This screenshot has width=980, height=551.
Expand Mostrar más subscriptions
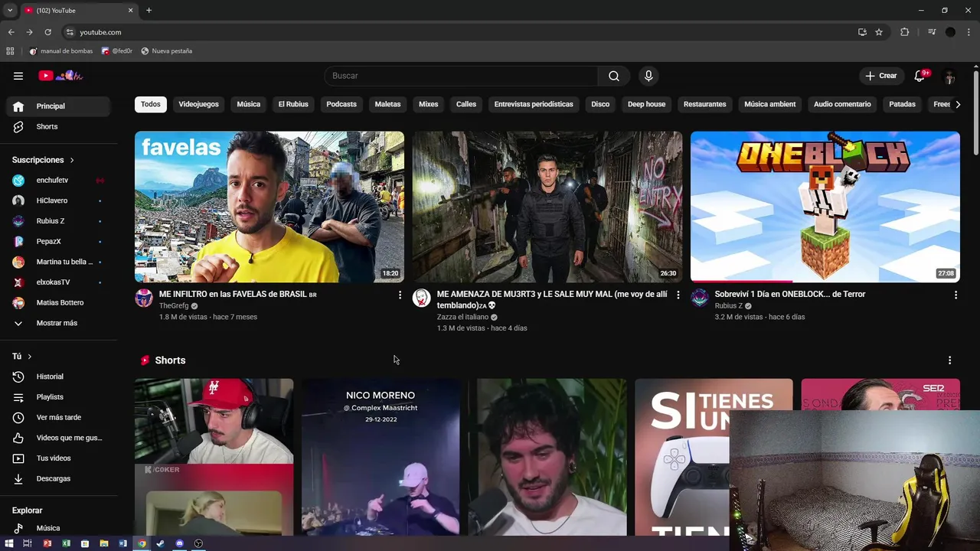[x=58, y=323]
